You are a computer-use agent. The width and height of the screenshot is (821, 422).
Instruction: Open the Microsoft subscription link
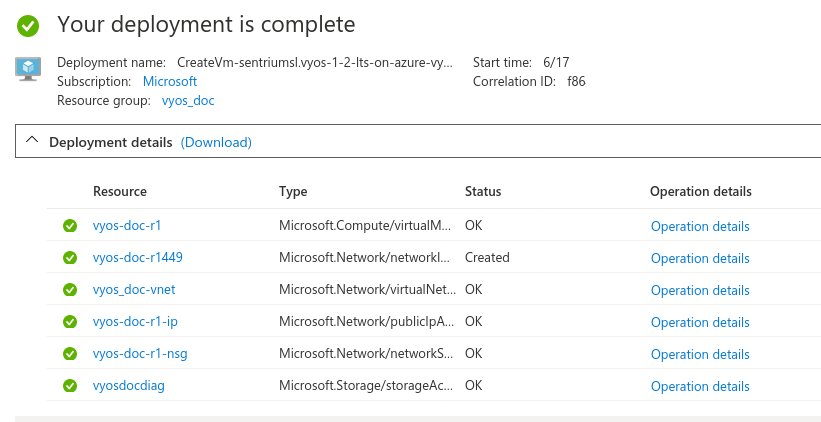[170, 81]
